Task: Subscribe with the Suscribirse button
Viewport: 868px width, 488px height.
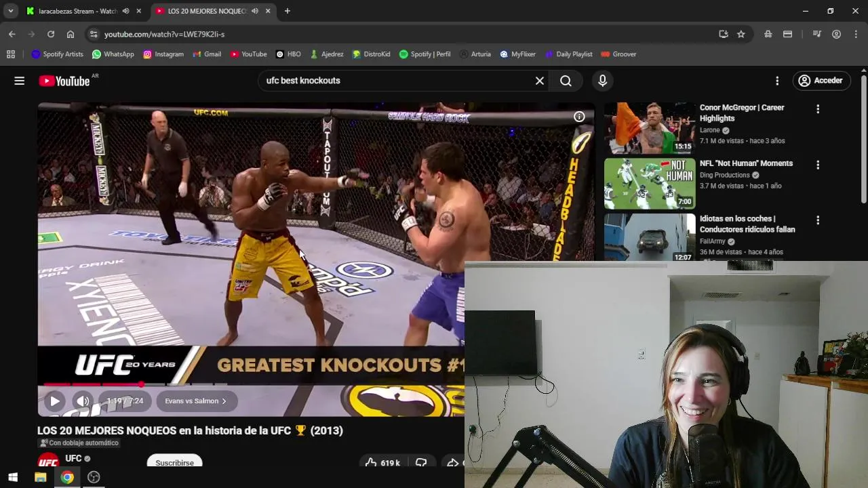Action: tap(174, 463)
